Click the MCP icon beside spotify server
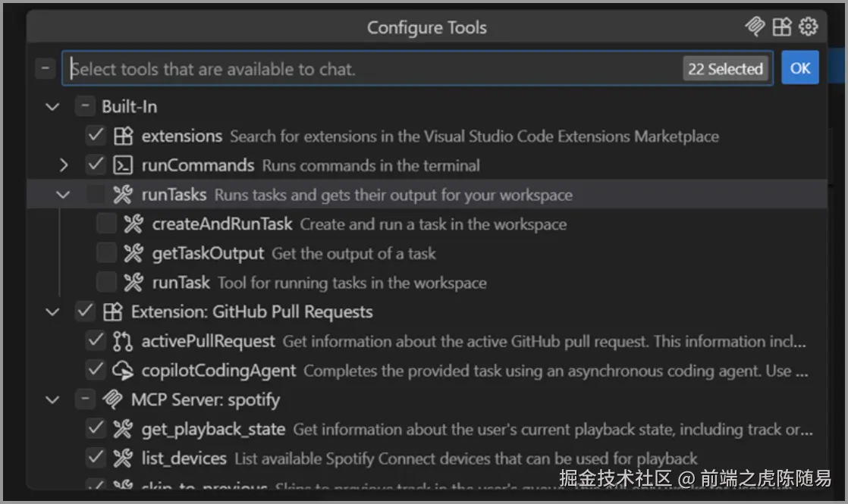 [x=112, y=399]
